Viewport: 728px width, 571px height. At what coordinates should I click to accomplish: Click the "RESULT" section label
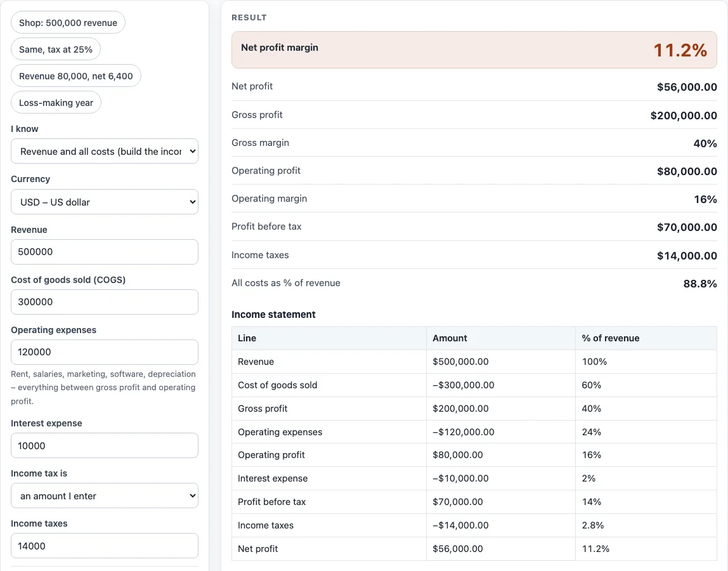pos(249,18)
